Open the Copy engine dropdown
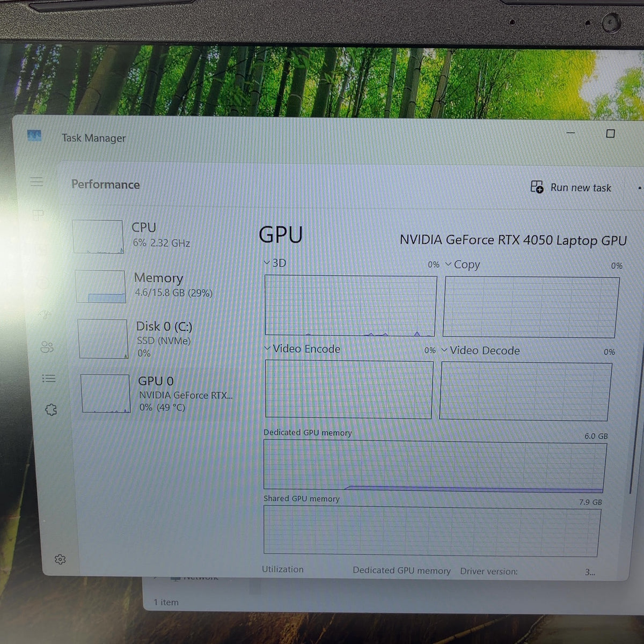This screenshot has height=644, width=644. [x=449, y=264]
